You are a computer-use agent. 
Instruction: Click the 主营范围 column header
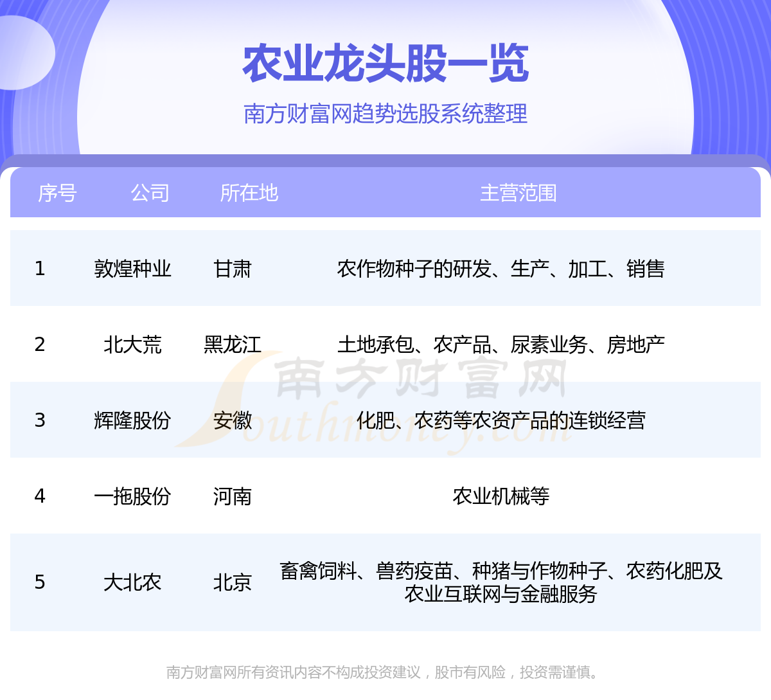tap(518, 193)
